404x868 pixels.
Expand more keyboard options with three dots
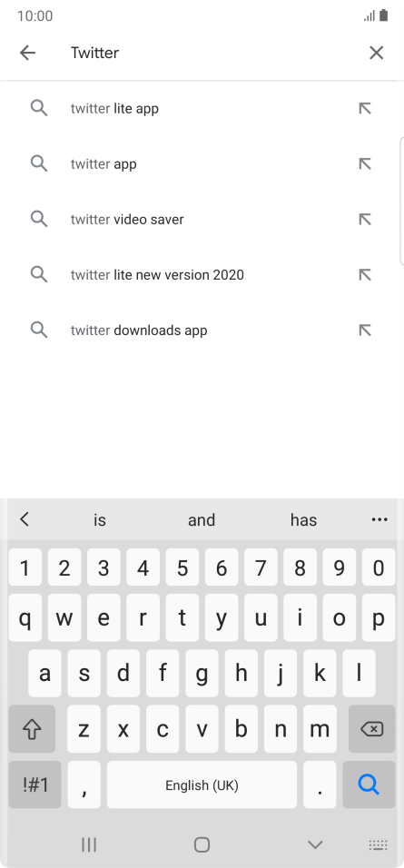coord(379,519)
